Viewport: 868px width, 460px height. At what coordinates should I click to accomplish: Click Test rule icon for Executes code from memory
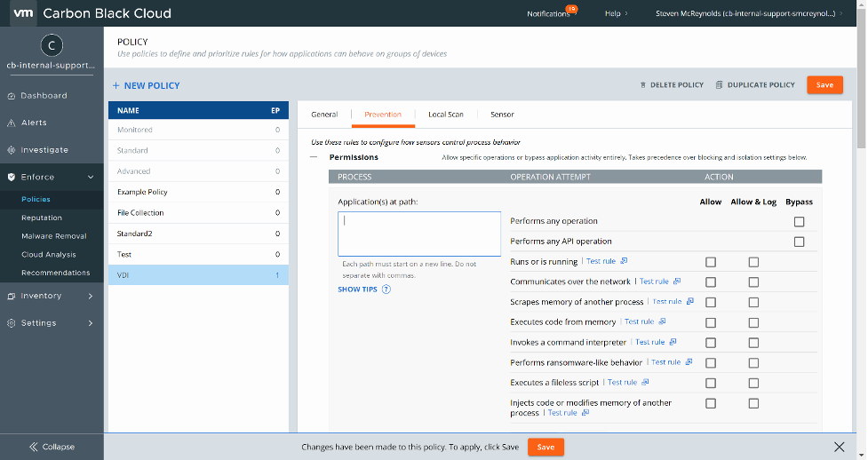(662, 321)
